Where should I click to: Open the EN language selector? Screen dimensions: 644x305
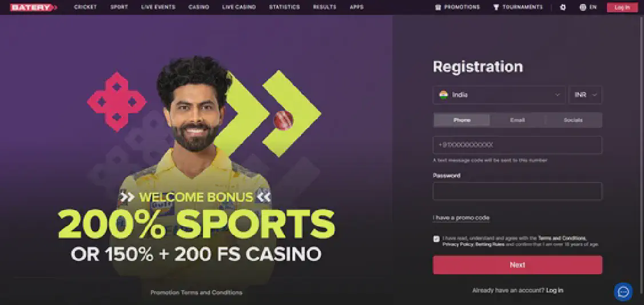click(588, 7)
